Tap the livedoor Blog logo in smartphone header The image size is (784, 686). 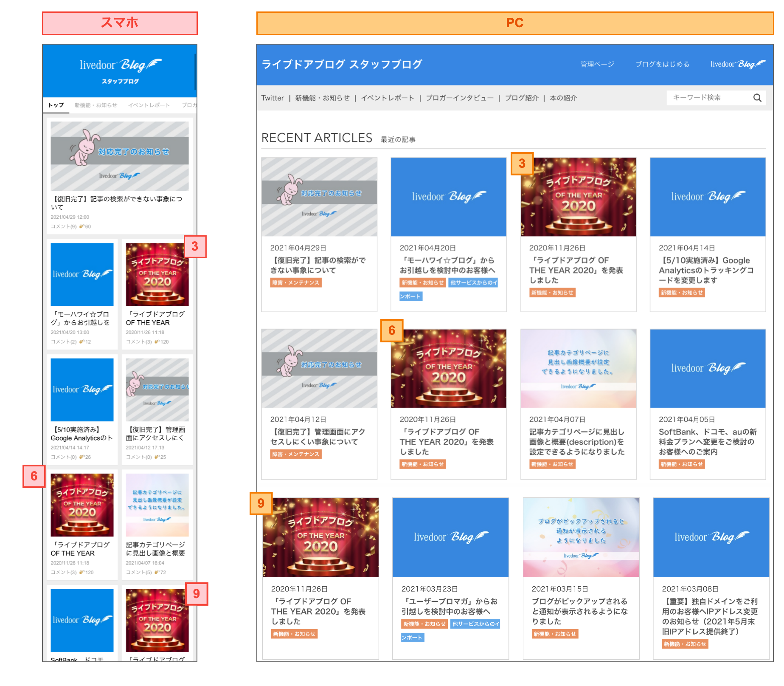click(121, 65)
